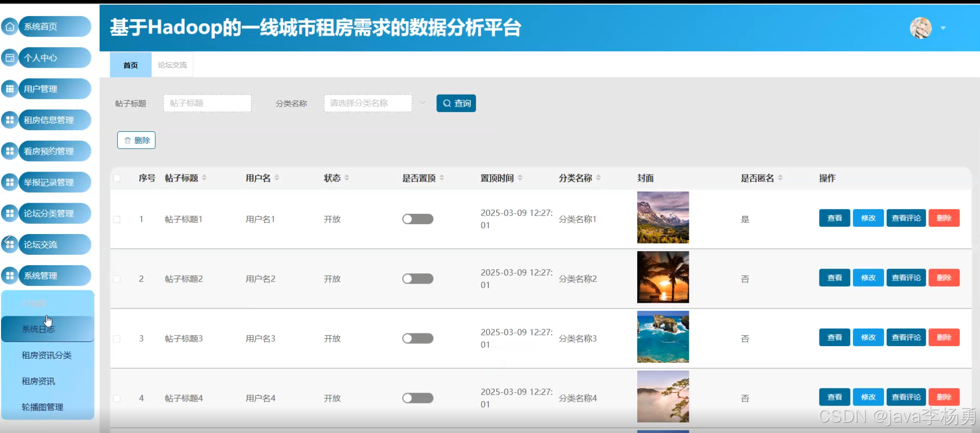Click the grid icon beside 租房信息管理
980x433 pixels.
pos(10,120)
